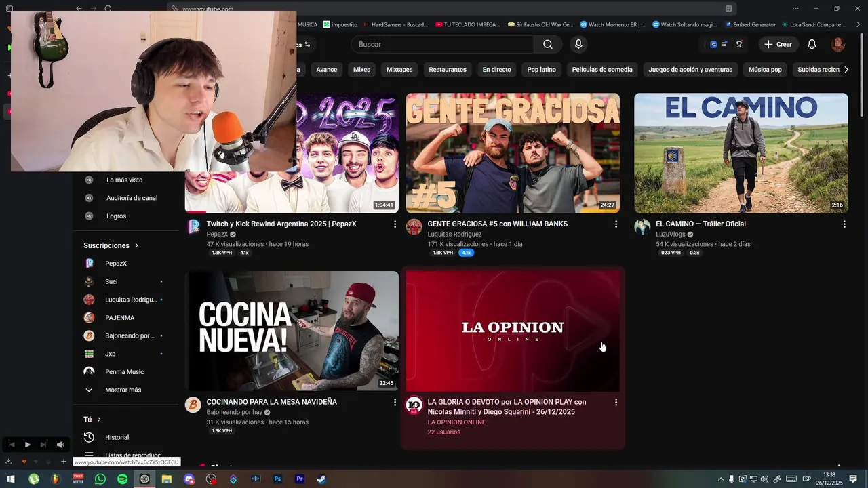Open WhatsApp from the taskbar
Viewport: 868px width, 488px height.
click(100, 479)
